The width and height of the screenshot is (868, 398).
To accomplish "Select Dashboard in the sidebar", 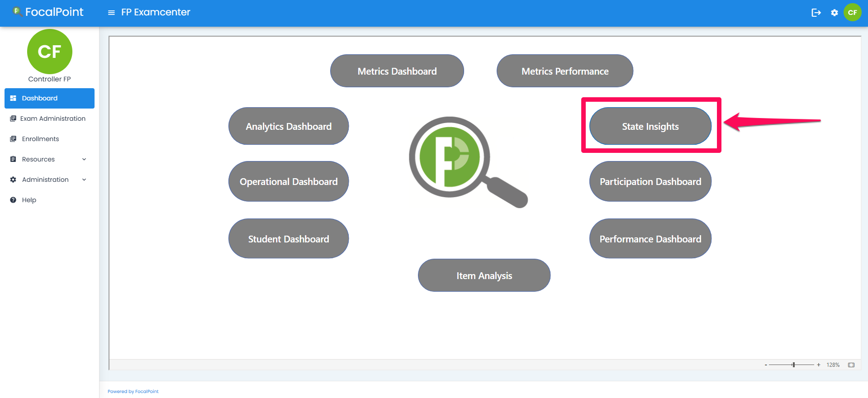I will 49,98.
